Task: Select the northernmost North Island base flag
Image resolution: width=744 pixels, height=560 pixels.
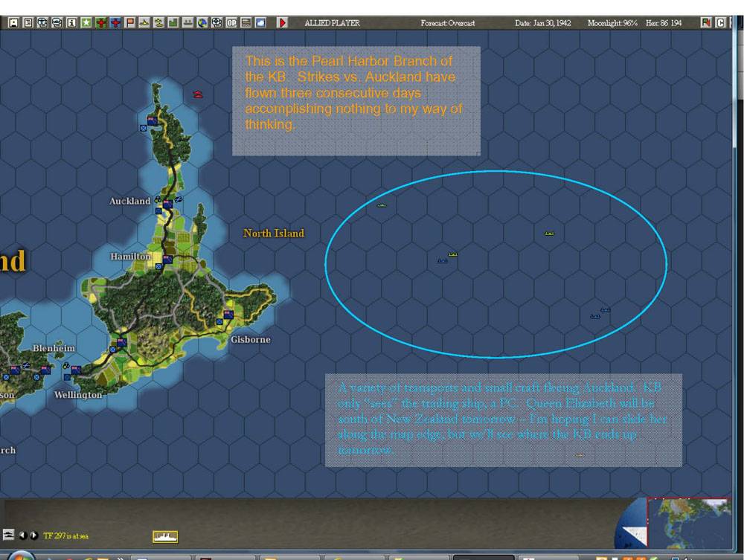Action: point(153,121)
